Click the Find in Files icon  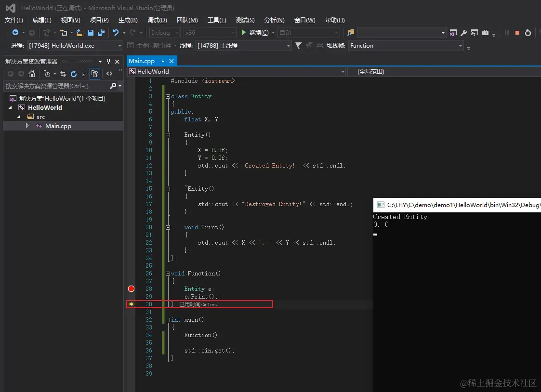pos(351,32)
